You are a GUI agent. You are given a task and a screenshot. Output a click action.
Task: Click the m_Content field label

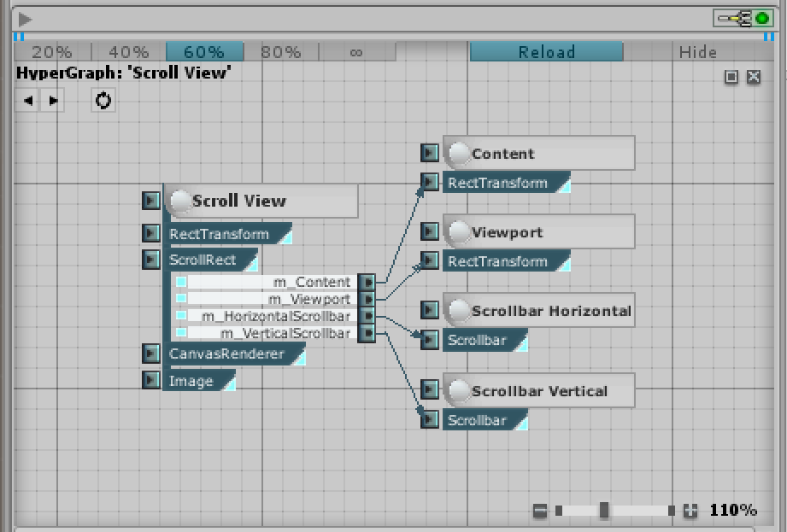coord(312,283)
